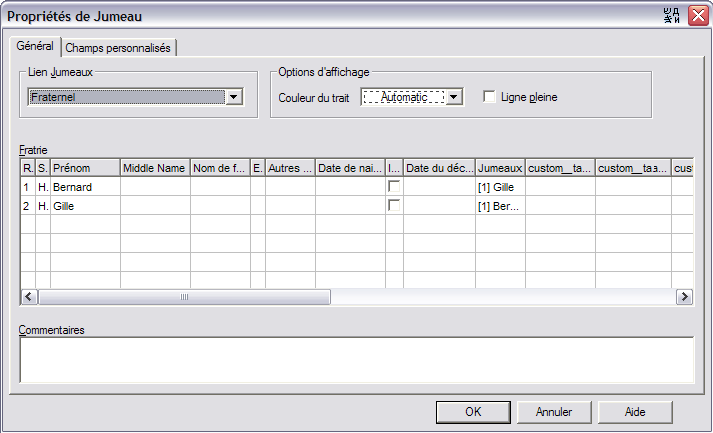Screen dimensions: 713x433
Task: Click the H. cell in Gille's row
Action: 43,206
